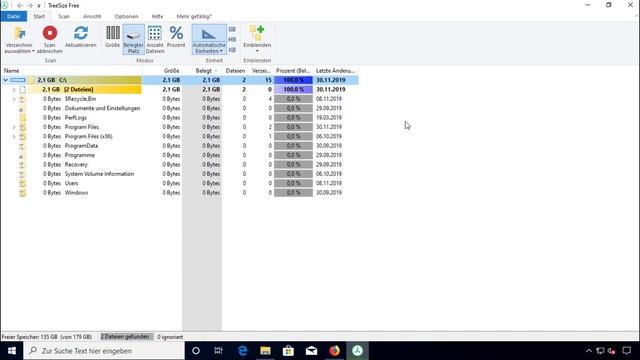Launch Microsoft Edge from the taskbar
640x360 pixels.
(242, 351)
